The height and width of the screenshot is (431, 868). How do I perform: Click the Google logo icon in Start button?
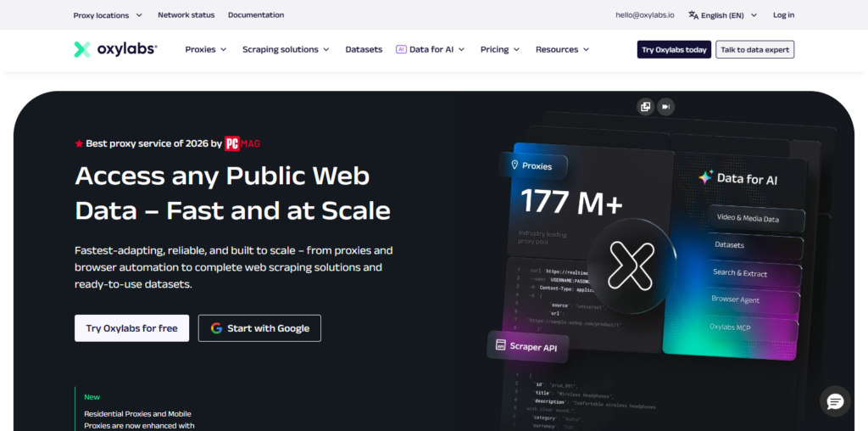(x=216, y=328)
